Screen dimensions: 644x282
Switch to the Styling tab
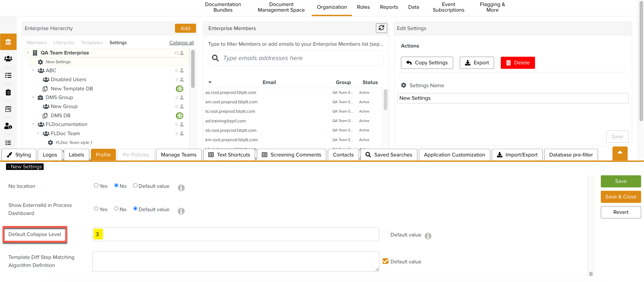pyautogui.click(x=19, y=155)
